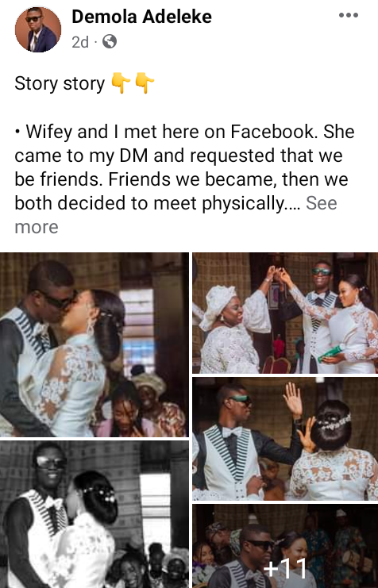Click the first pointing-down hand emoji

pos(121,83)
